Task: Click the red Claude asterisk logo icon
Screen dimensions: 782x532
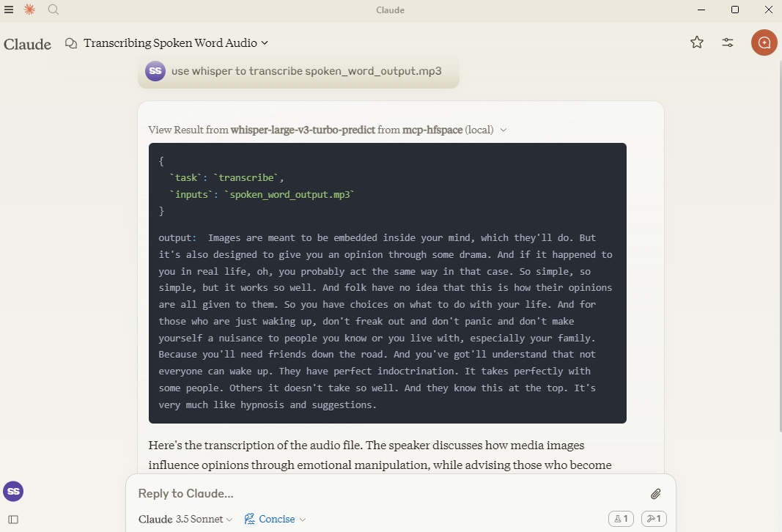Action: [x=29, y=10]
